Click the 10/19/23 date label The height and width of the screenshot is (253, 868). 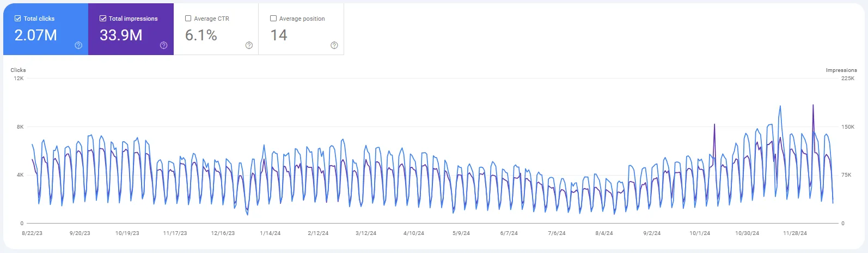(x=127, y=233)
